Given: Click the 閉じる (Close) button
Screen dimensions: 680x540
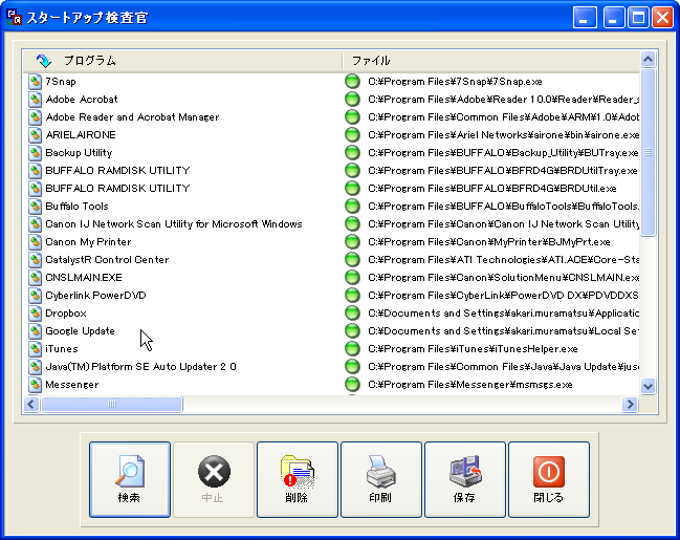Looking at the screenshot, I should pyautogui.click(x=549, y=479).
